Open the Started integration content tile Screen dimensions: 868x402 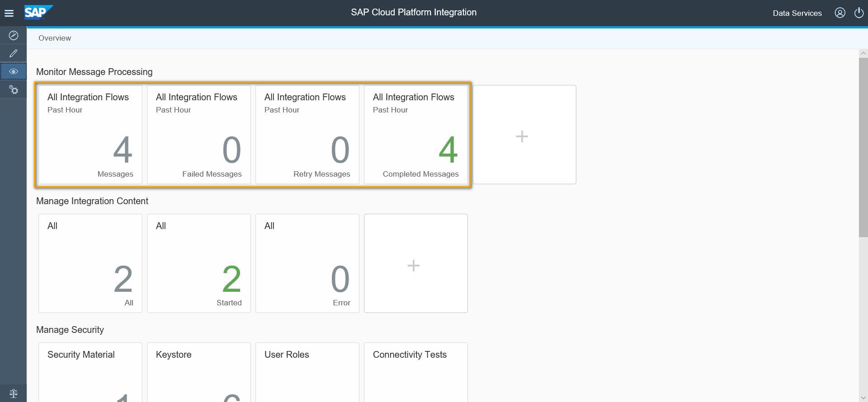tap(199, 263)
